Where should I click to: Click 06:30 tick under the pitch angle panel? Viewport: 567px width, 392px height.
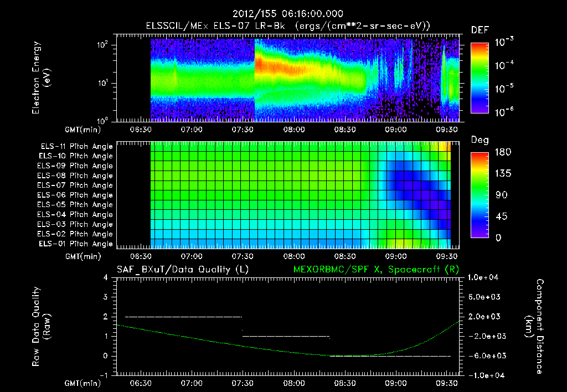click(141, 256)
